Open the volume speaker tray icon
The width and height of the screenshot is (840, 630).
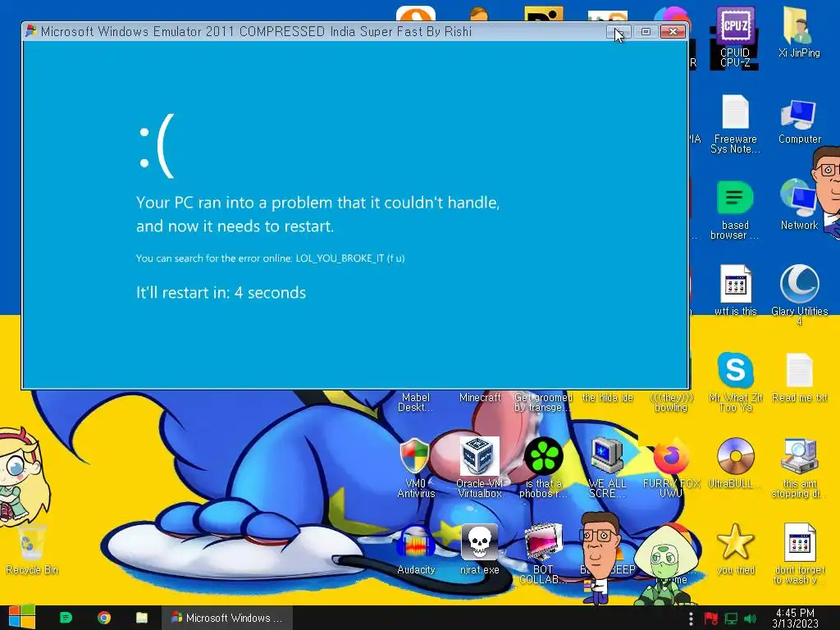tap(751, 619)
